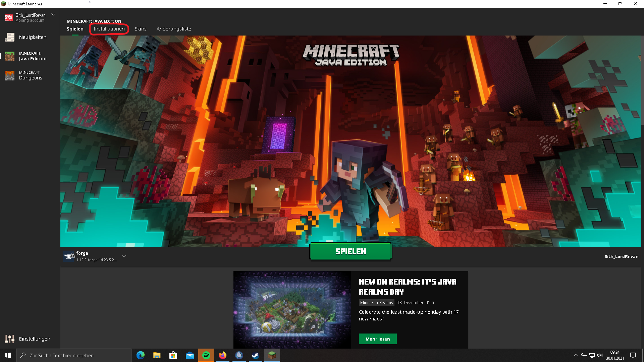This screenshot has width=644, height=362.
Task: Open Einstellungen settings icon
Action: (9, 339)
